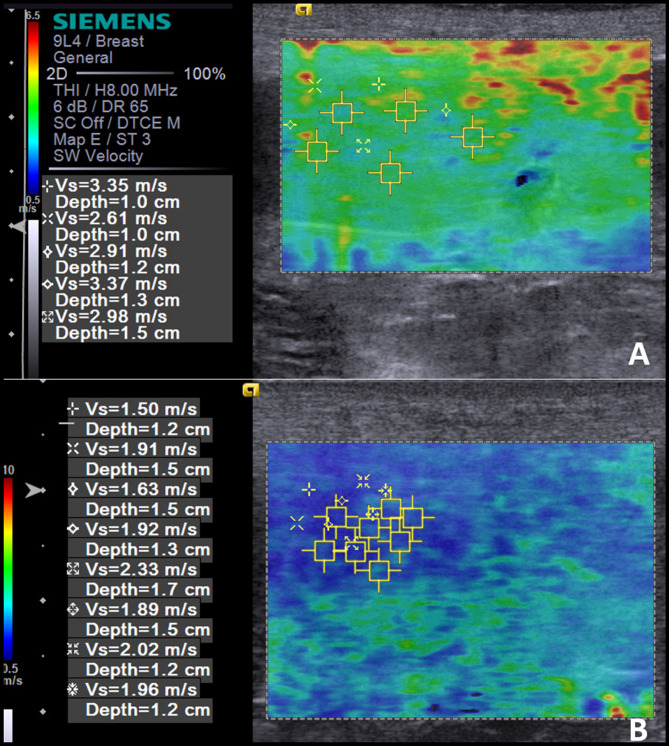Click the X marker icon beside Vs=2.61 m/s

pos(48,219)
